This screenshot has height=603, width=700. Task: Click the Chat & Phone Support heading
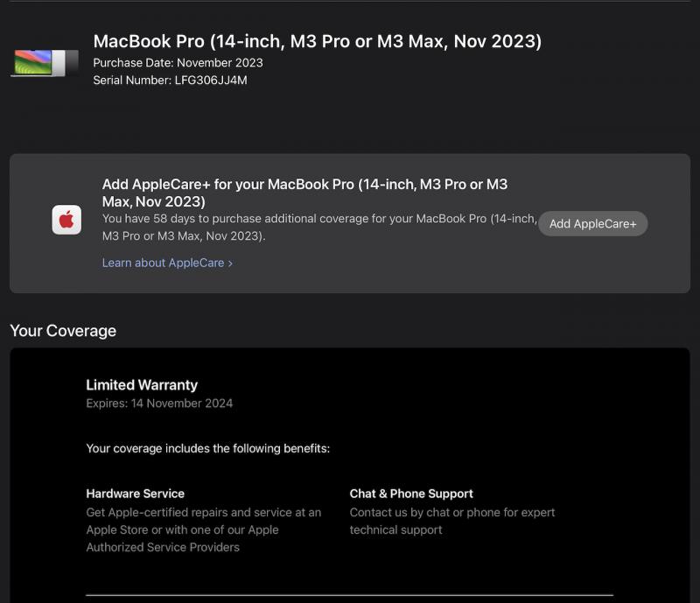[411, 494]
